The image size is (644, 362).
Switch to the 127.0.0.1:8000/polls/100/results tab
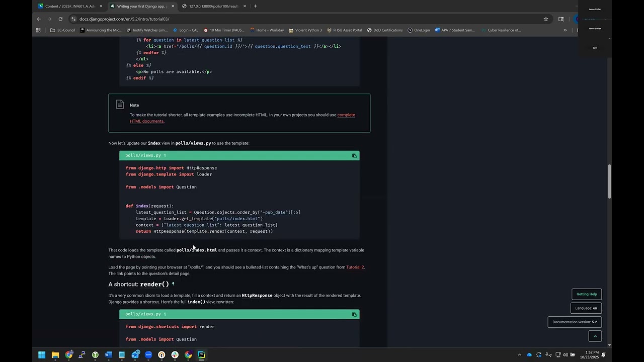pos(214,6)
